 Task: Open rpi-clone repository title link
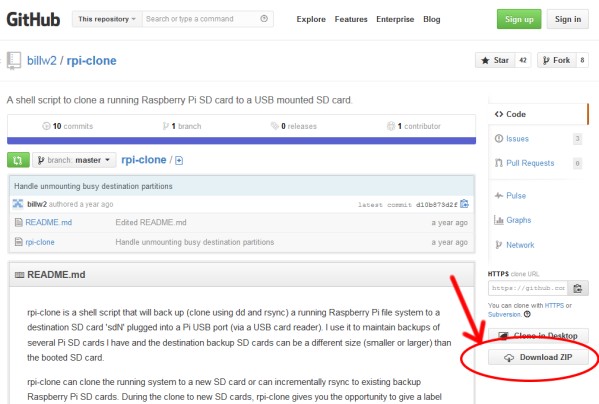point(92,61)
